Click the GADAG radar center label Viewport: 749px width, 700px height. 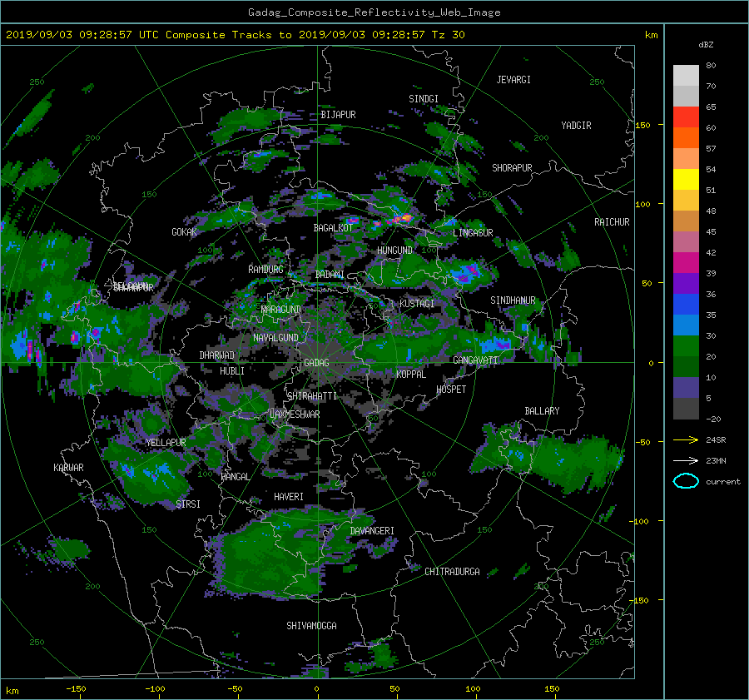[x=316, y=363]
